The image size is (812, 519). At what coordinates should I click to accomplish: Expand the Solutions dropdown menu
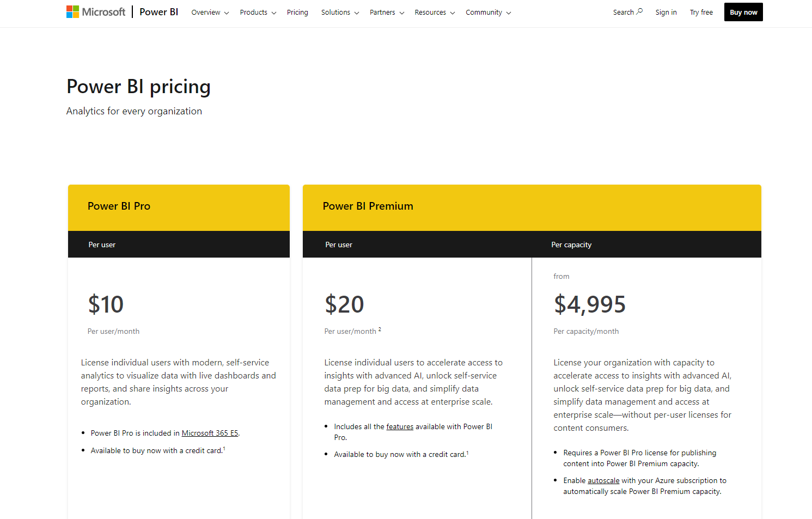coord(340,13)
